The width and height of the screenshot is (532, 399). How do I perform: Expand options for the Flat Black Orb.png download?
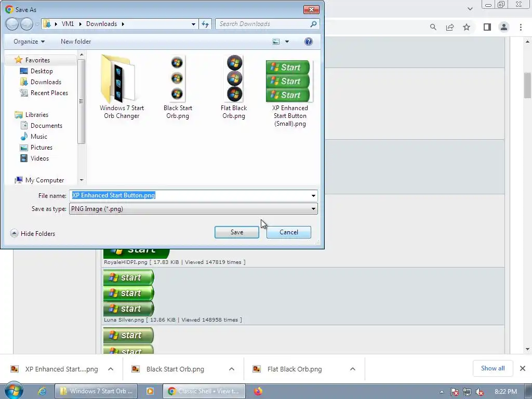tap(353, 369)
